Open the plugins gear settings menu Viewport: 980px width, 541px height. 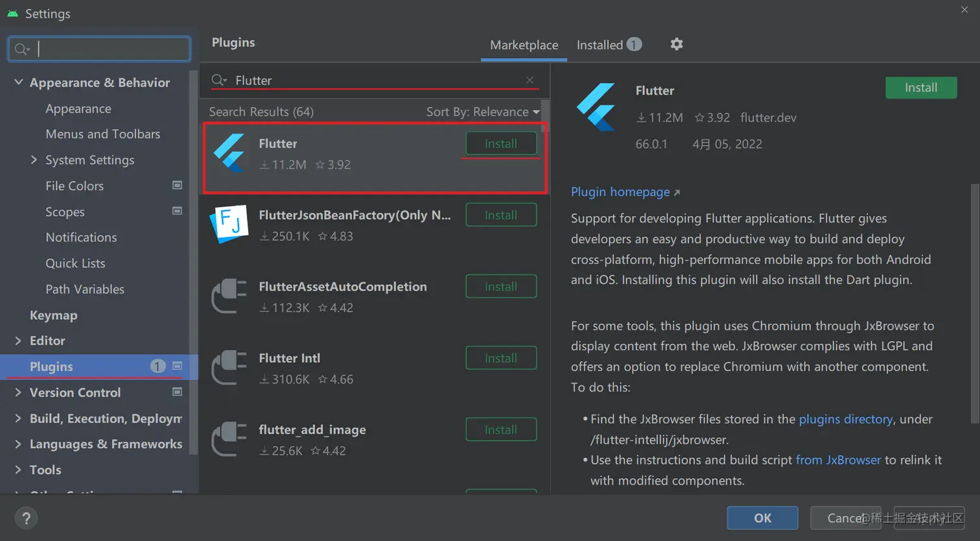coord(677,44)
